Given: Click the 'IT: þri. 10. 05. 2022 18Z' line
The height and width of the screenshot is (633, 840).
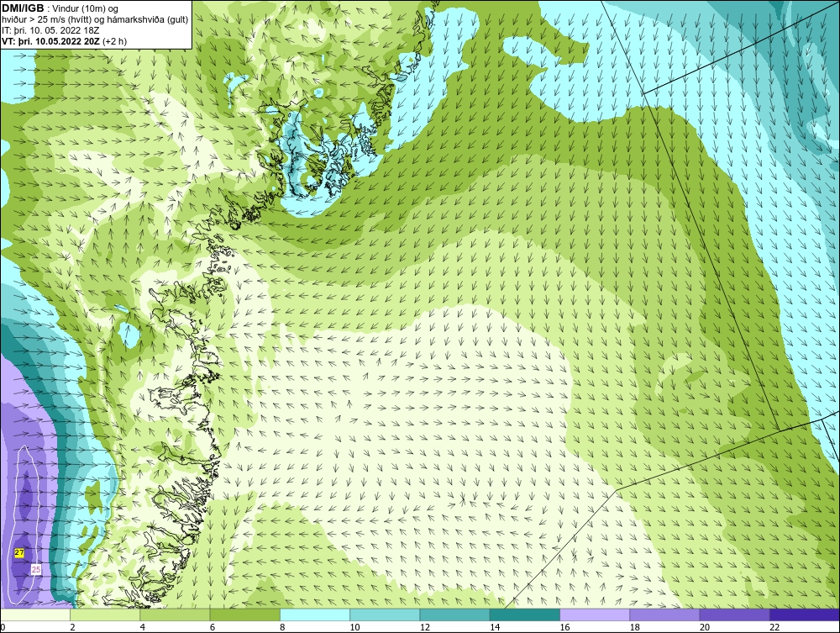Looking at the screenshot, I should click(x=50, y=30).
